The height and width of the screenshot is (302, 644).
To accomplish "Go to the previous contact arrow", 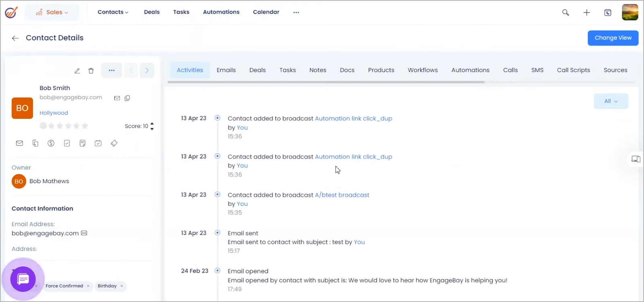I will pyautogui.click(x=131, y=70).
